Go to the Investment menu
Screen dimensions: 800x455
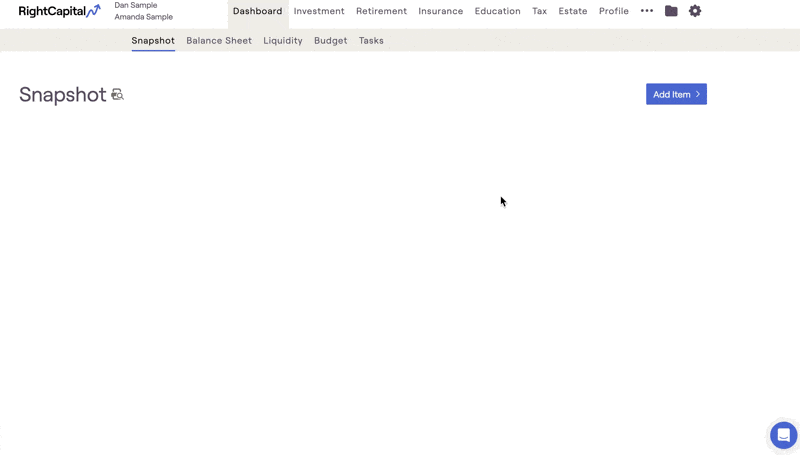pos(319,11)
